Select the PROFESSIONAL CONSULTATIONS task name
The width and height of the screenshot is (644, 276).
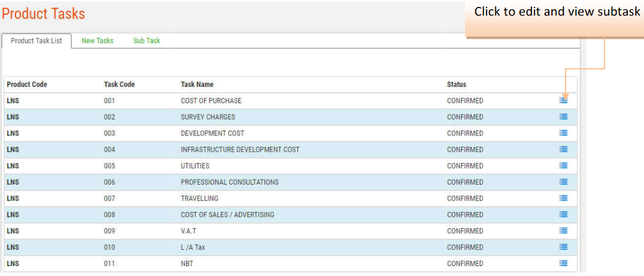pos(230,182)
